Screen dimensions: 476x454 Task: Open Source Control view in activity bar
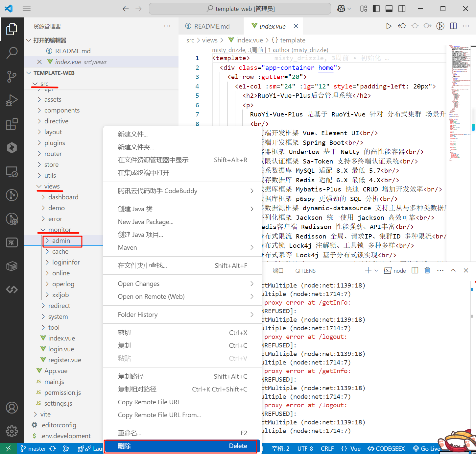12,76
